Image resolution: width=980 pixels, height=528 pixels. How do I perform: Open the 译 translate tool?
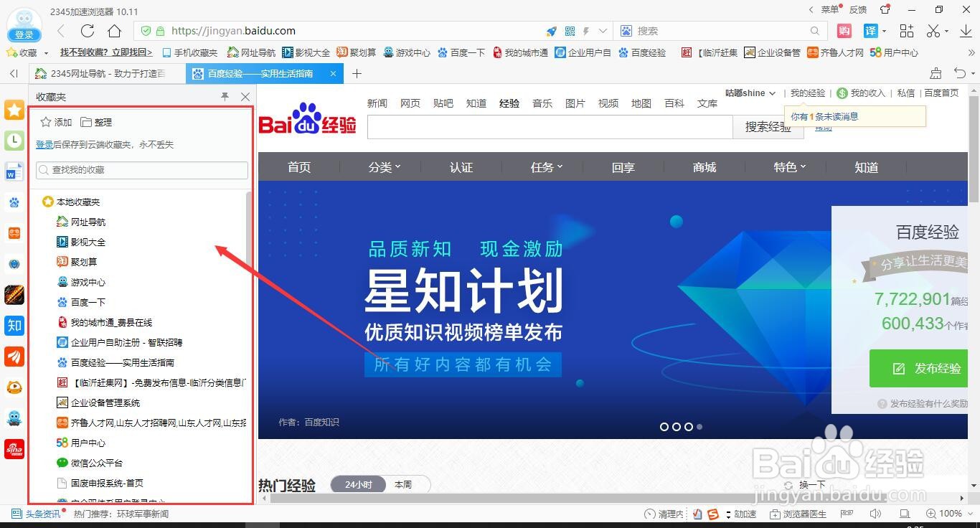coord(869,31)
